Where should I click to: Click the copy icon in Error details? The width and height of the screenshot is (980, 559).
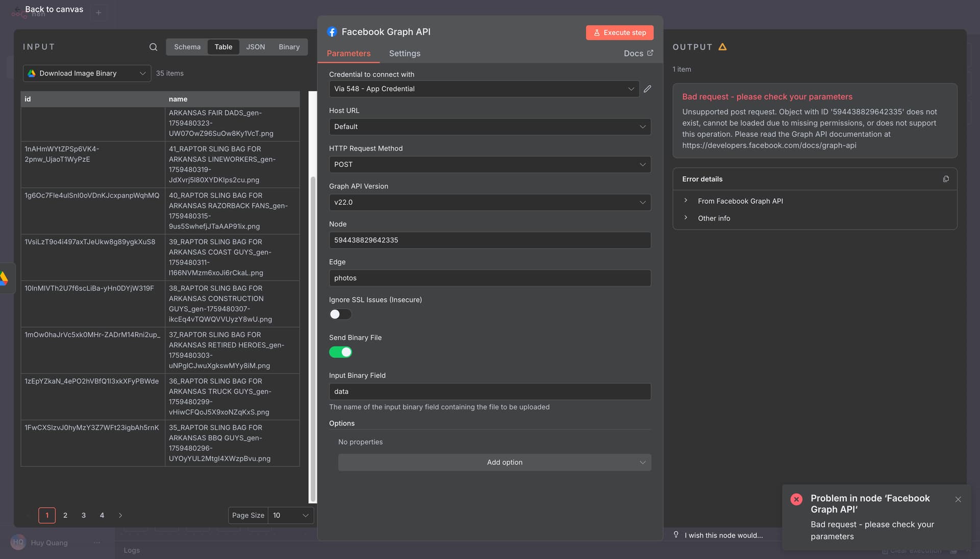click(946, 179)
